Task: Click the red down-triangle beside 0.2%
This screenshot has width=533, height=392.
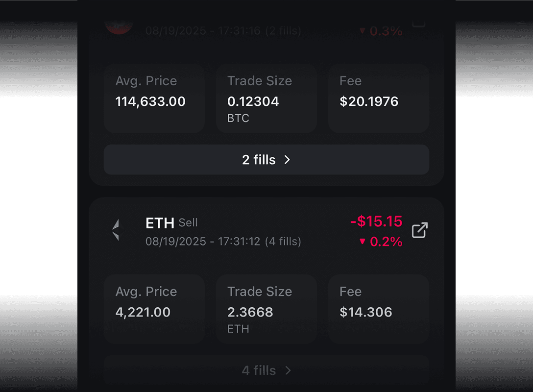Action: click(x=363, y=241)
